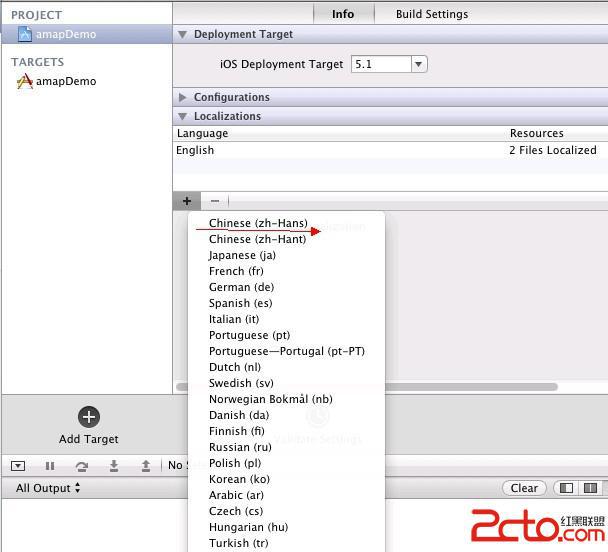Click the Language column header
The height and width of the screenshot is (552, 608).
tap(202, 133)
